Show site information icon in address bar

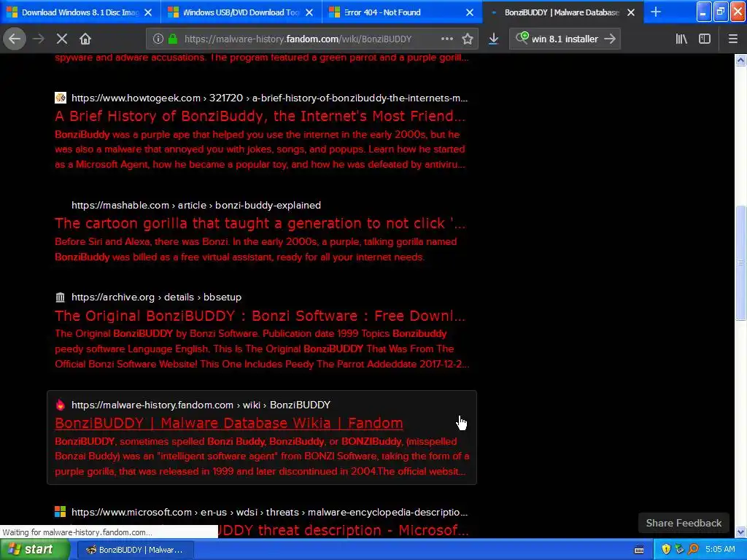(158, 39)
